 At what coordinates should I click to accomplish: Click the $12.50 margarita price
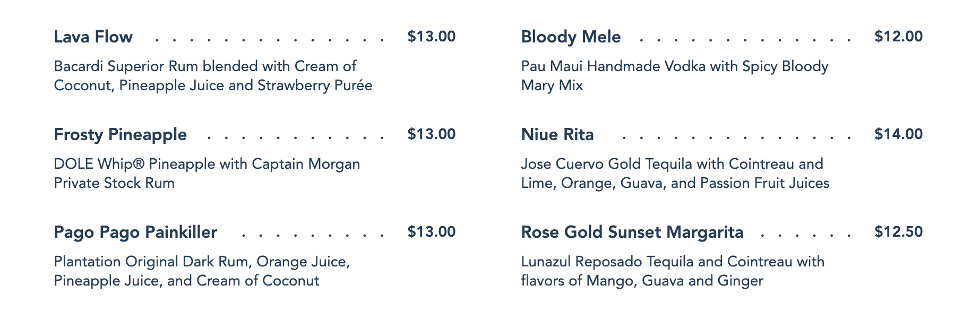(898, 232)
